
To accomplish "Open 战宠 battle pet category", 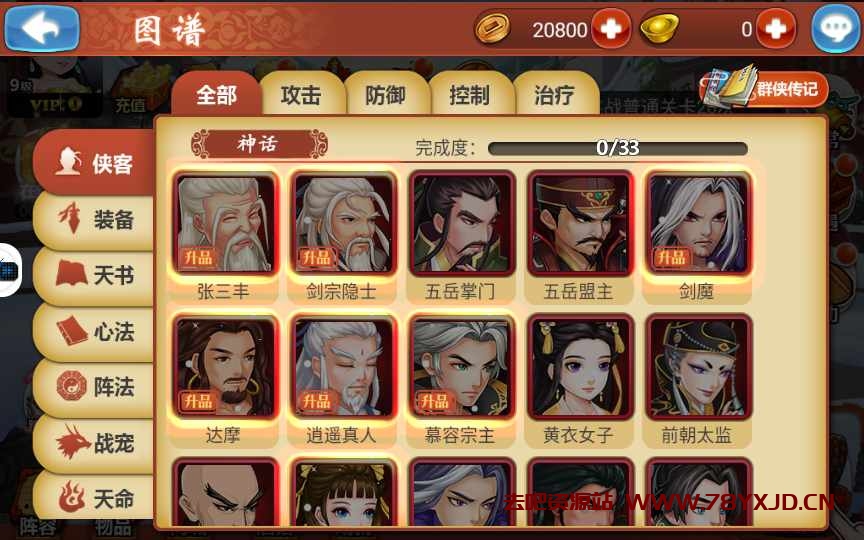I will click(94, 443).
